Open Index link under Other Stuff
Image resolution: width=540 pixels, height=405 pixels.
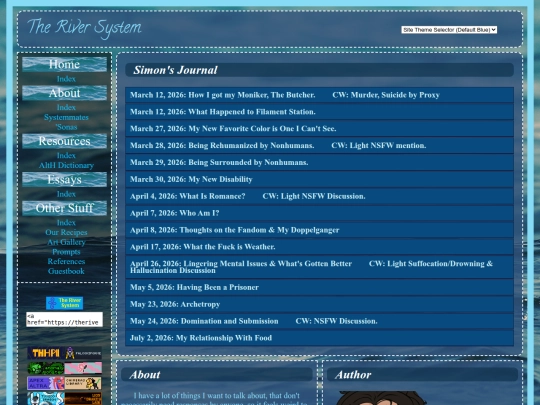click(66, 223)
